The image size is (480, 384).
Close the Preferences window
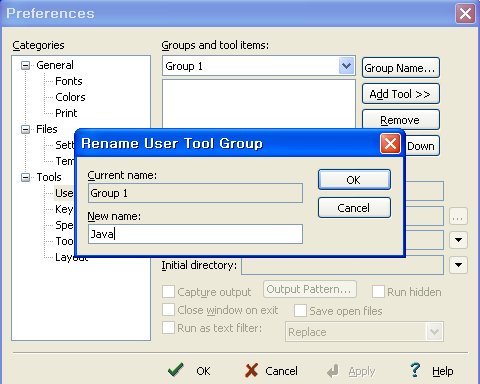tap(465, 14)
